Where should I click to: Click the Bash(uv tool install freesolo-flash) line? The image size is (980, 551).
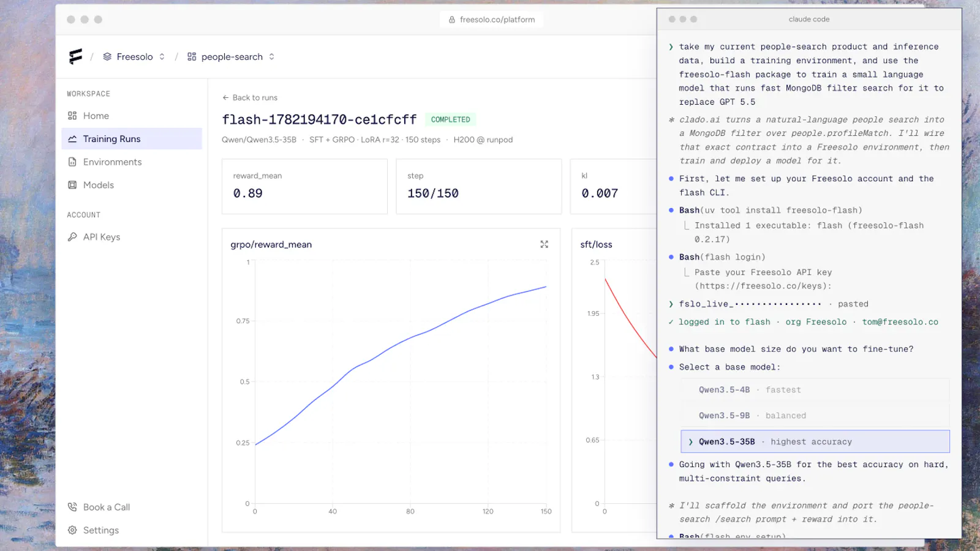click(771, 210)
